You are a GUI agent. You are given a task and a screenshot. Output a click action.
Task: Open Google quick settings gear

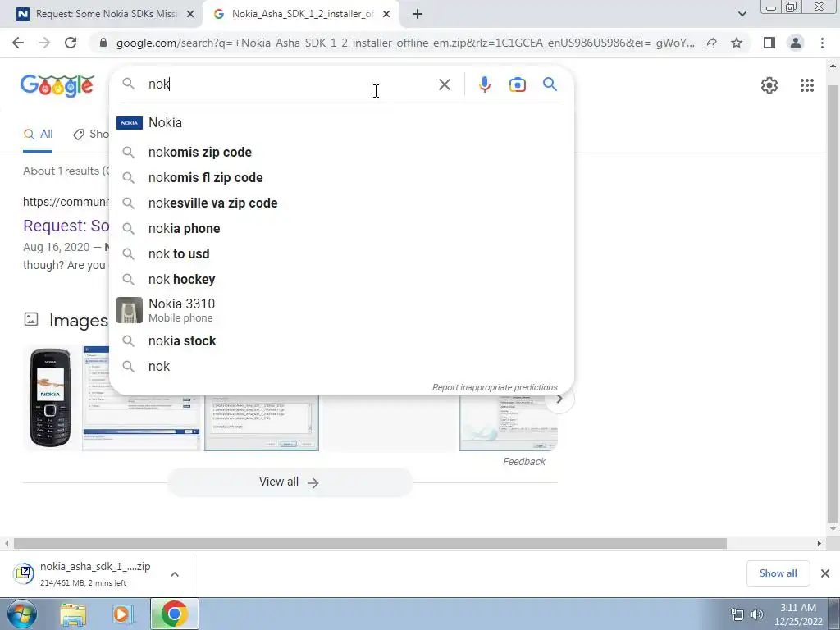click(769, 85)
